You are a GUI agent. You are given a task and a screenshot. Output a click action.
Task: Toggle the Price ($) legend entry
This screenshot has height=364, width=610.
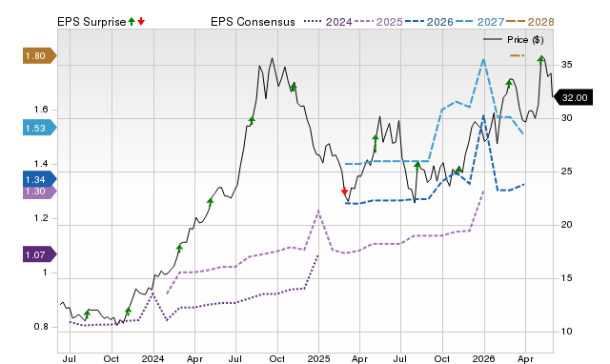pyautogui.click(x=514, y=40)
